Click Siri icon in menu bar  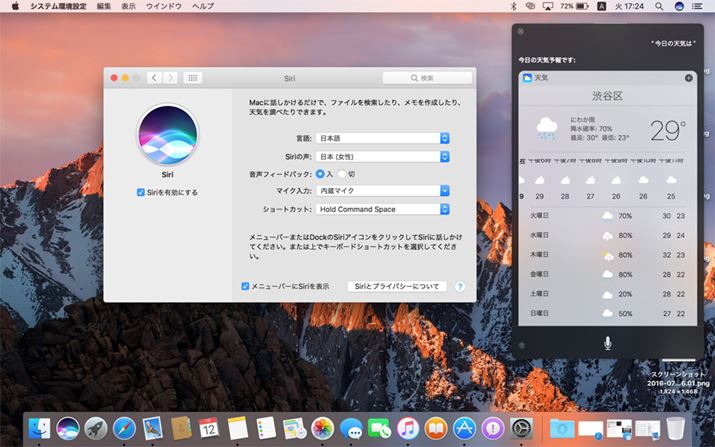coord(679,6)
